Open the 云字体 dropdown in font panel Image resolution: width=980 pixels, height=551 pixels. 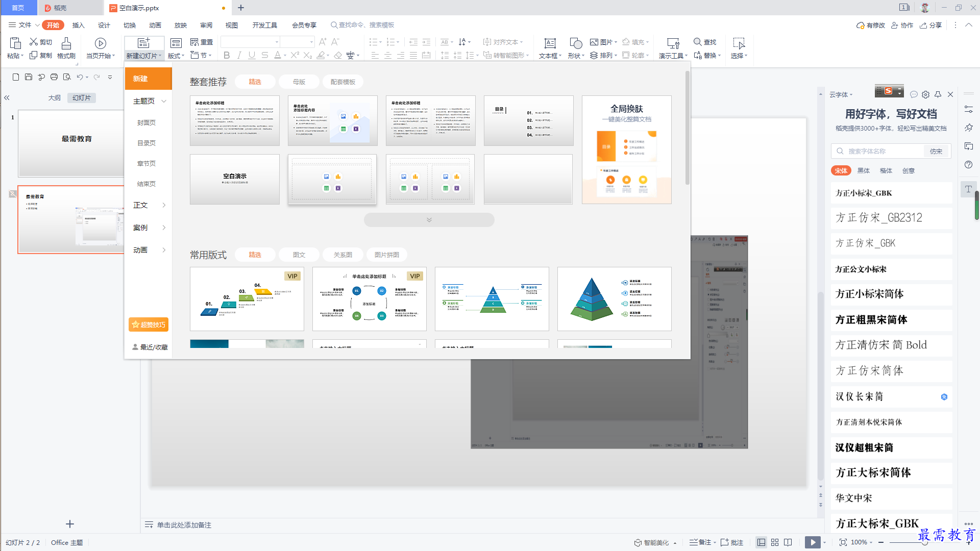[841, 94]
